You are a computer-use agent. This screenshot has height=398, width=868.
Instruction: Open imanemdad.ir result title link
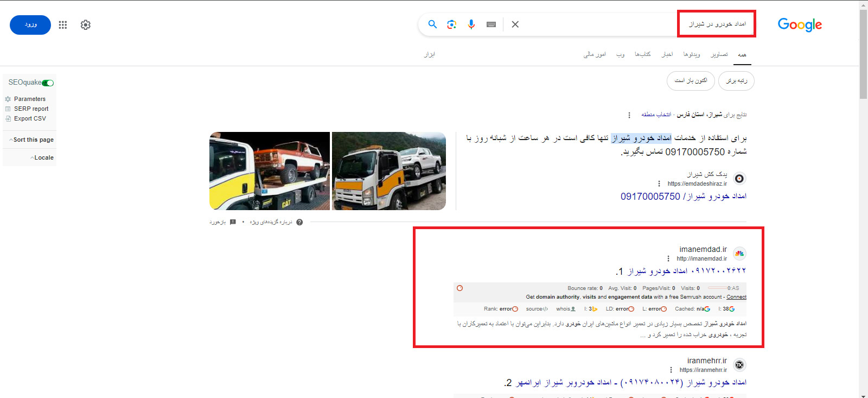coord(687,271)
